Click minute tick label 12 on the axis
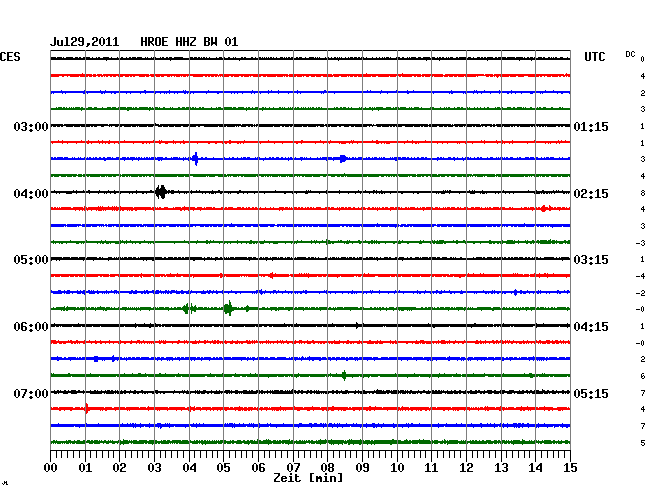The image size is (650, 494). tap(466, 468)
